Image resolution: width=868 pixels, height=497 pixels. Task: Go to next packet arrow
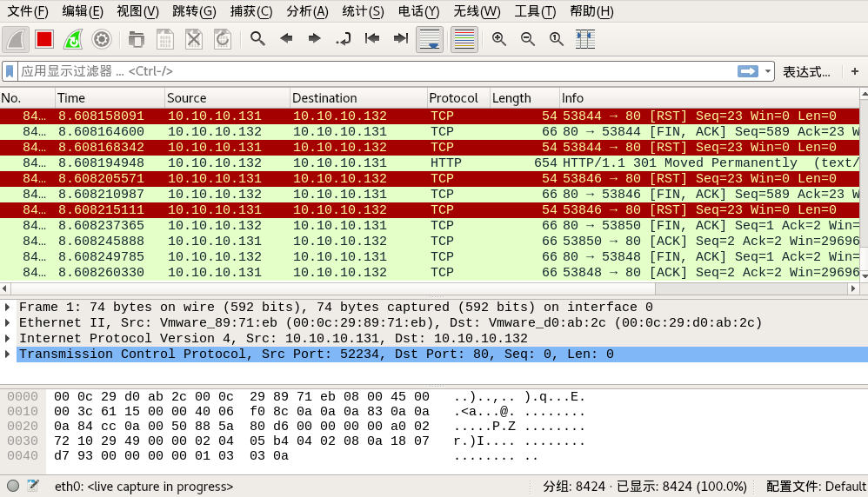[315, 39]
